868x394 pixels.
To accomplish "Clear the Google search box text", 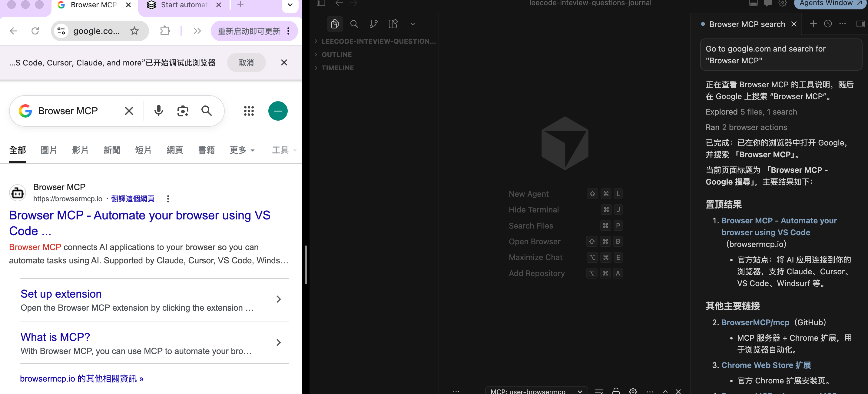I will [129, 111].
